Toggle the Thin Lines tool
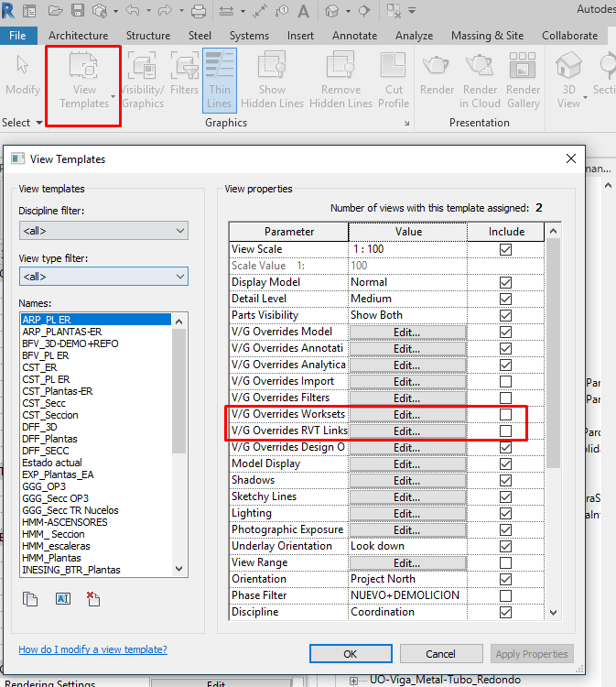Screen dimensions: 616x687 coord(220,81)
